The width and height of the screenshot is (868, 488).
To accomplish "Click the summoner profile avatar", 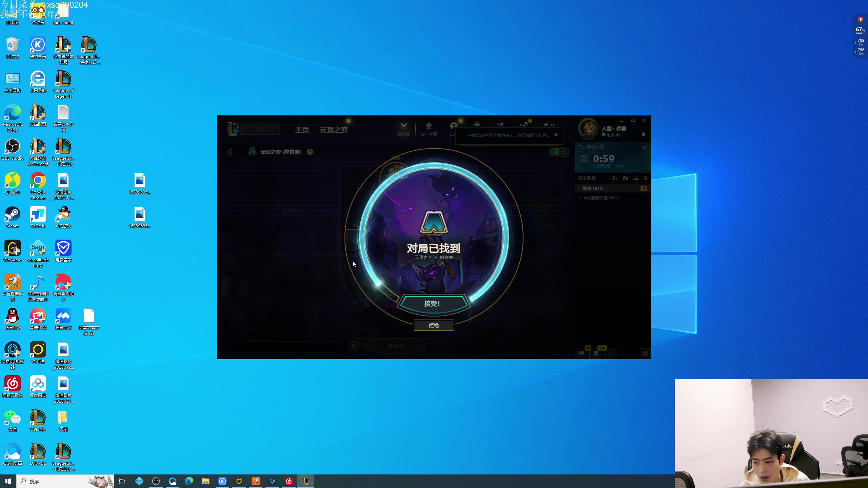I will coord(589,128).
